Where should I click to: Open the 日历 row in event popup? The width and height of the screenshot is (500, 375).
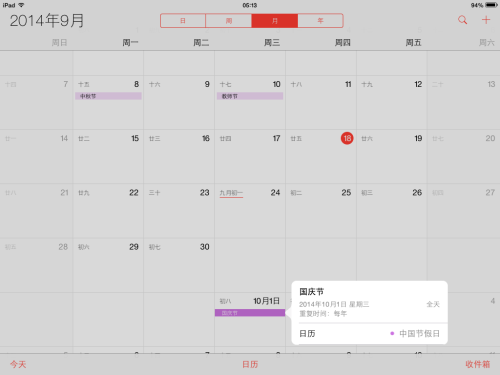click(370, 334)
